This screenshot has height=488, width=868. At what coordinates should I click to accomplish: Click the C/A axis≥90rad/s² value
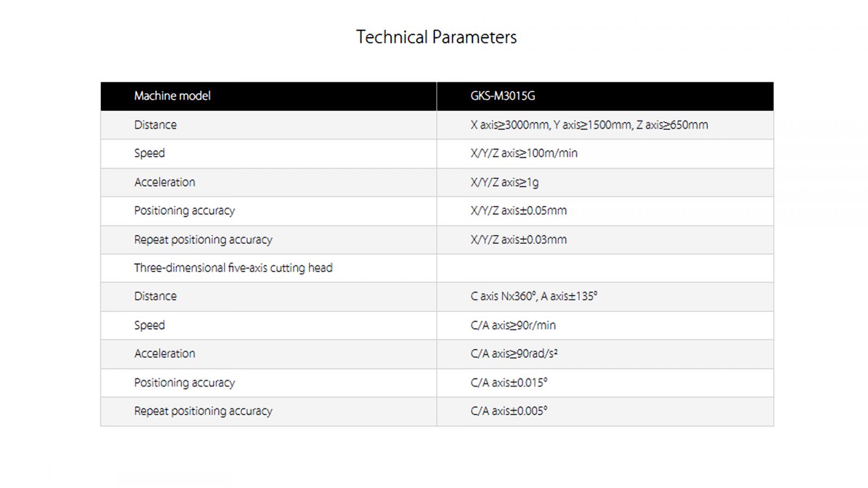point(514,354)
